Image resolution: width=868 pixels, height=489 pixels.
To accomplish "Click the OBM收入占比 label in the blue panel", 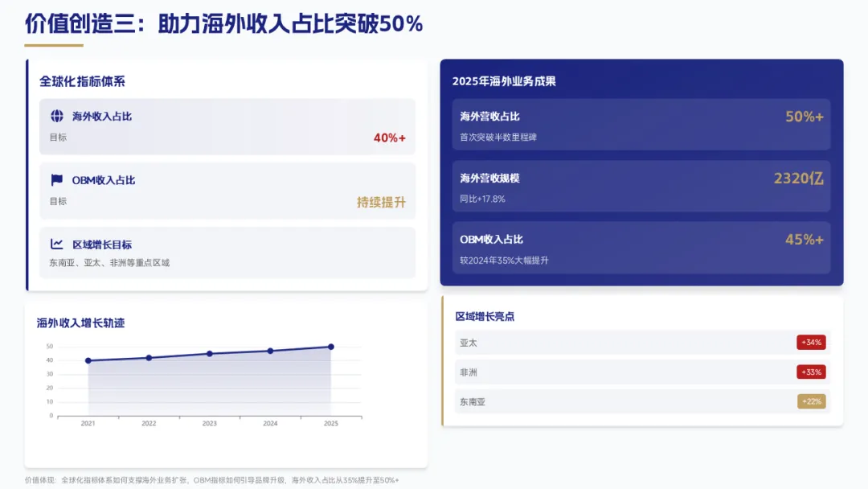I will [x=492, y=239].
